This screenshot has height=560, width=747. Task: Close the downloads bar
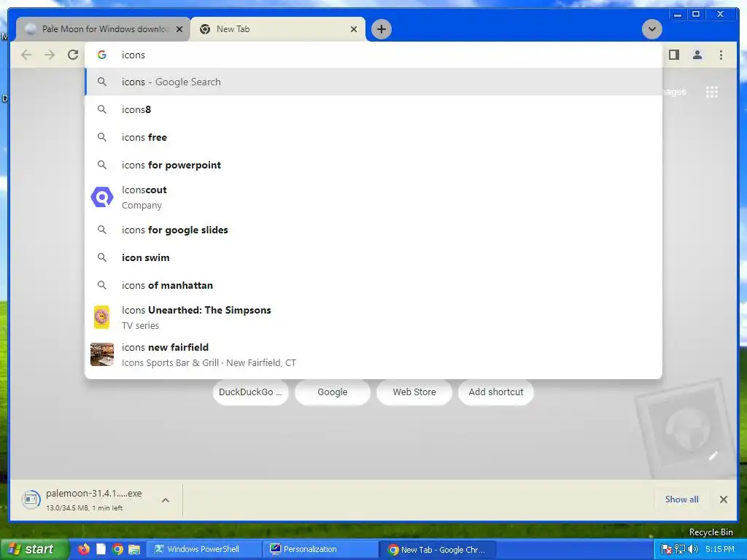[x=723, y=499]
